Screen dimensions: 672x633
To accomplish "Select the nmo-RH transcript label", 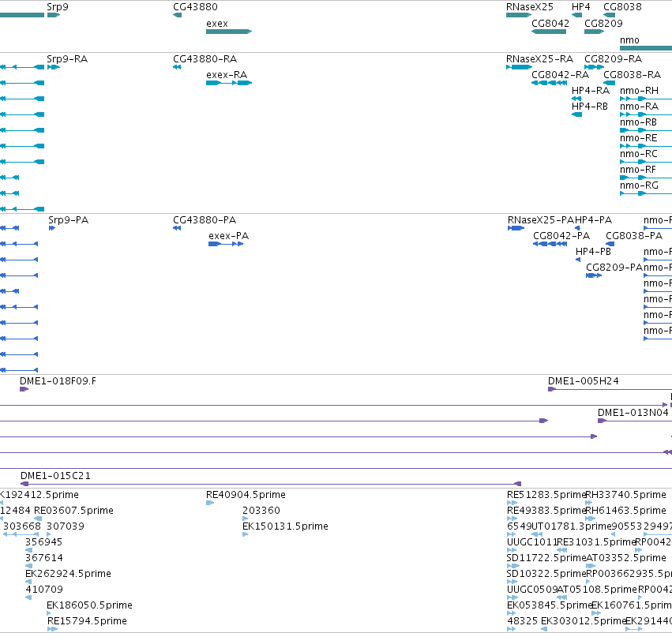I will (x=639, y=90).
